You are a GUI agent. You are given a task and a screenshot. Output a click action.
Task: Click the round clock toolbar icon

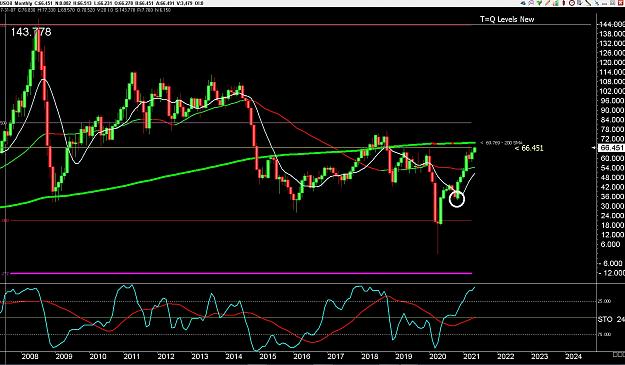coord(572,3)
